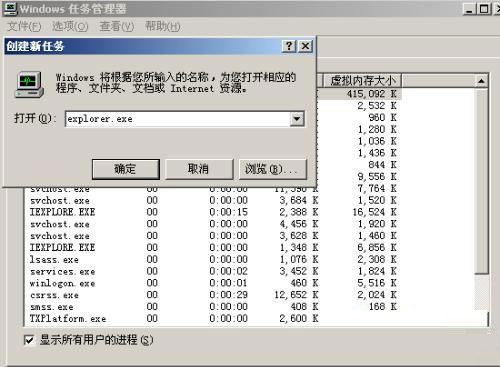
Task: Expand the 打开 combo box dropdown arrow
Action: click(x=297, y=119)
